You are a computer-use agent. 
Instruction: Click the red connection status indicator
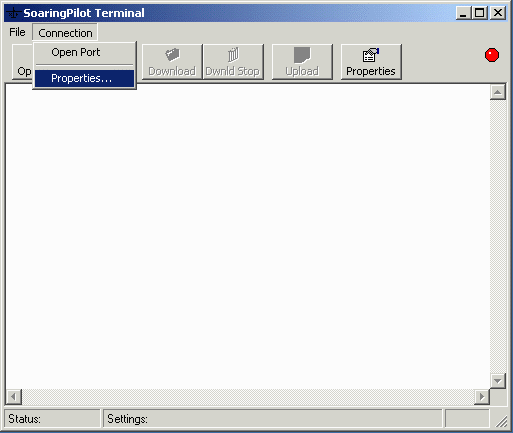pos(492,55)
